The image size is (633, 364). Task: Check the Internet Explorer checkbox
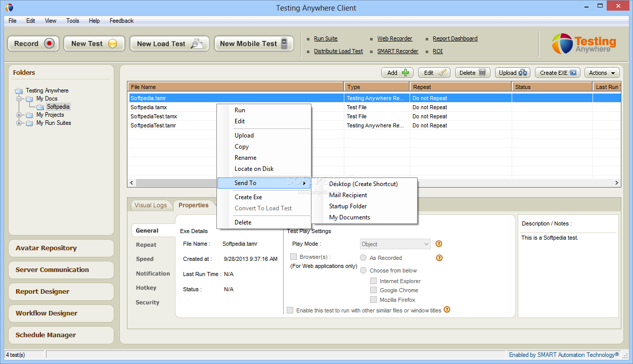pyautogui.click(x=373, y=281)
